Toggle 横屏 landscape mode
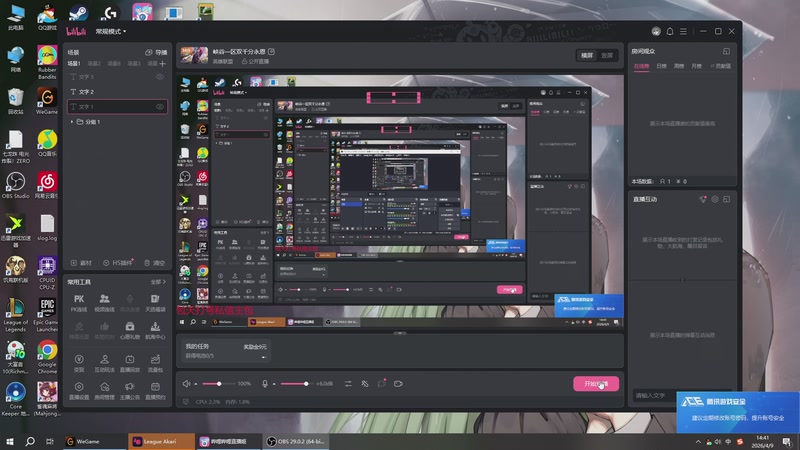800x450 pixels. pos(587,55)
